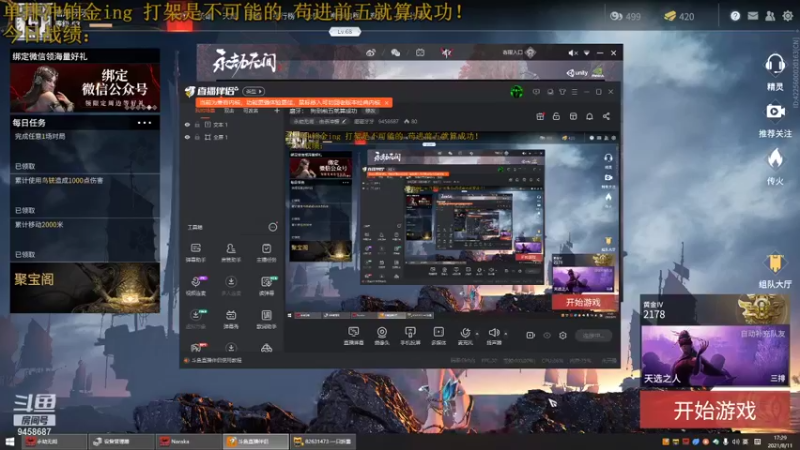Click the 绑定微信公众号 banner
The image size is (800, 450).
pos(85,88)
